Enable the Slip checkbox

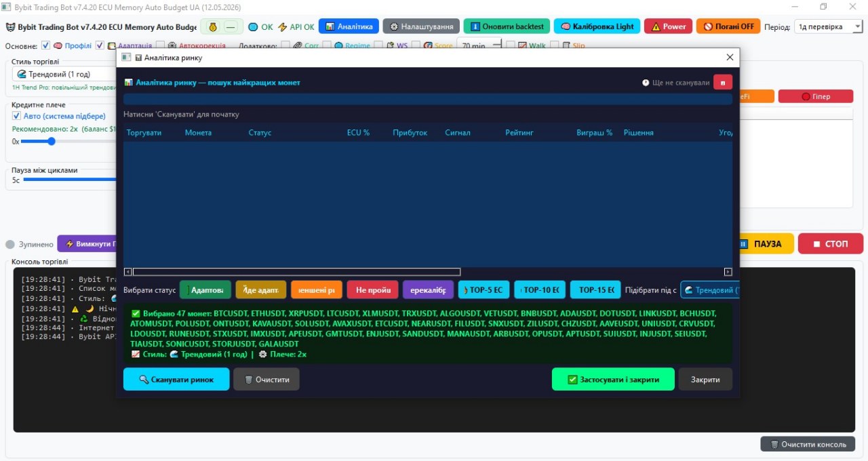click(x=554, y=45)
